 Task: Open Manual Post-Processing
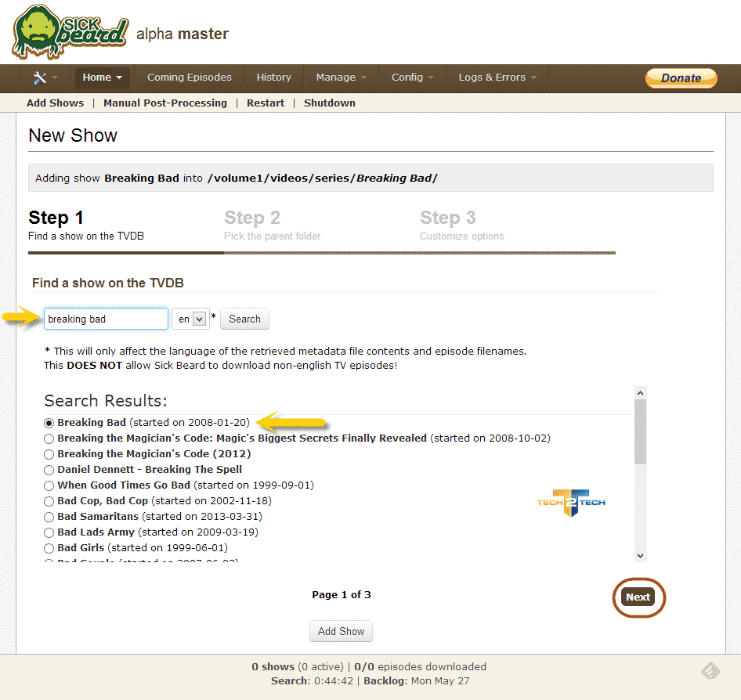tap(165, 103)
